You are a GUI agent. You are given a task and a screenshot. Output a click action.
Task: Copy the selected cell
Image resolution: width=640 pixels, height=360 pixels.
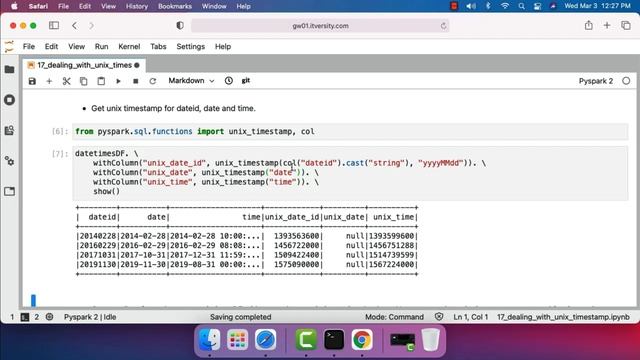point(83,81)
